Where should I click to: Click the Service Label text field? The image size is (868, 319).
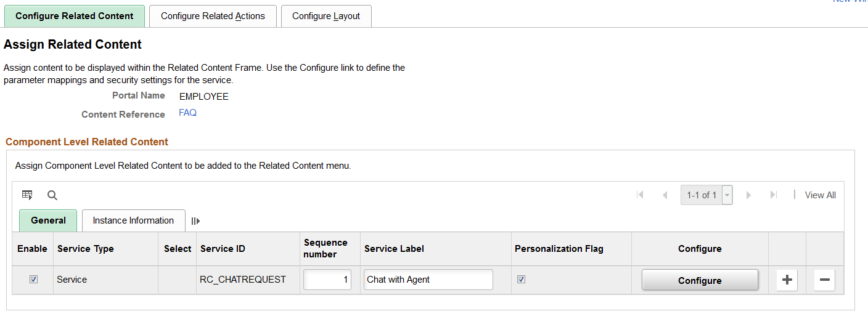tap(428, 280)
